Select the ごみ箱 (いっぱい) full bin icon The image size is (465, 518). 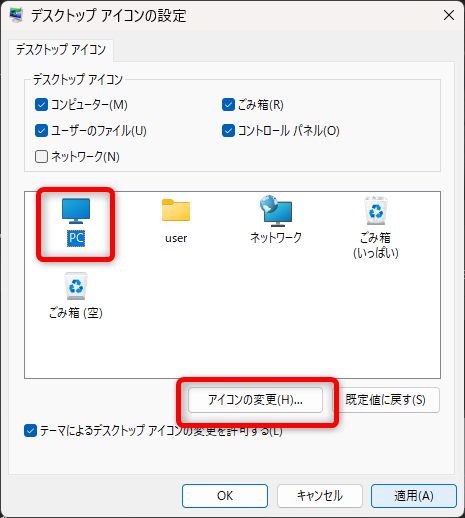tap(376, 211)
